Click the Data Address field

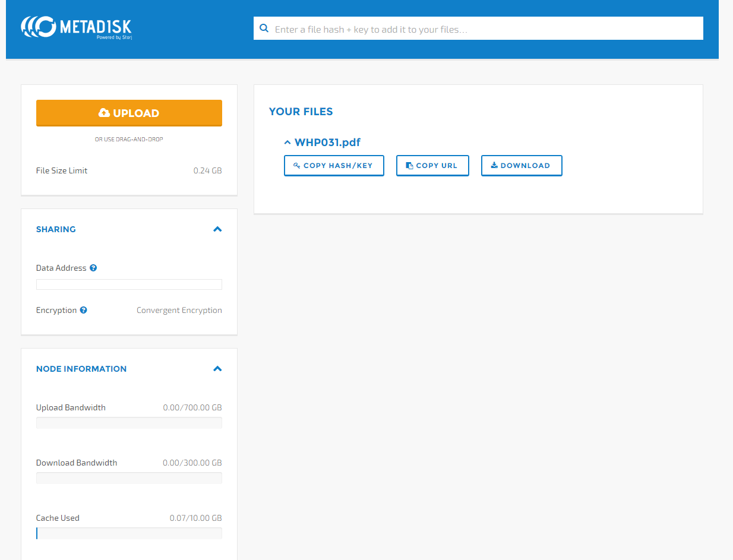click(129, 284)
